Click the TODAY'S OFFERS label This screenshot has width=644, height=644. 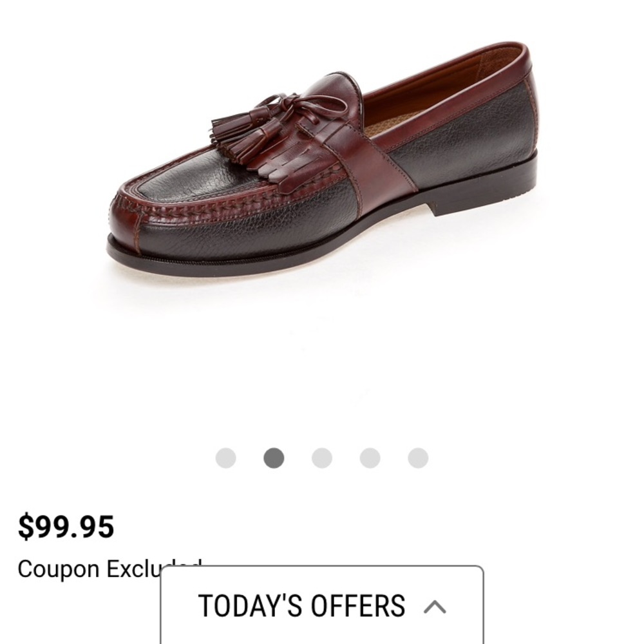301,604
